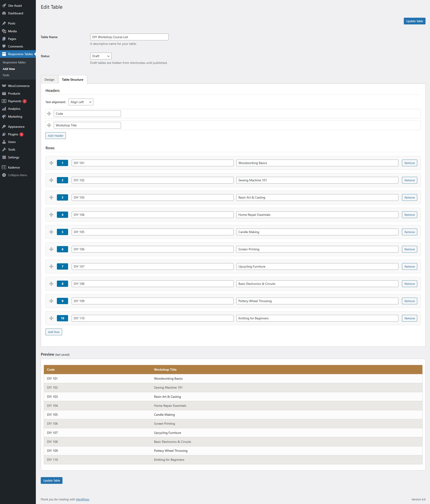Click the Kadence icon in sidebar
Image resolution: width=430 pixels, height=504 pixels.
pyautogui.click(x=4, y=167)
